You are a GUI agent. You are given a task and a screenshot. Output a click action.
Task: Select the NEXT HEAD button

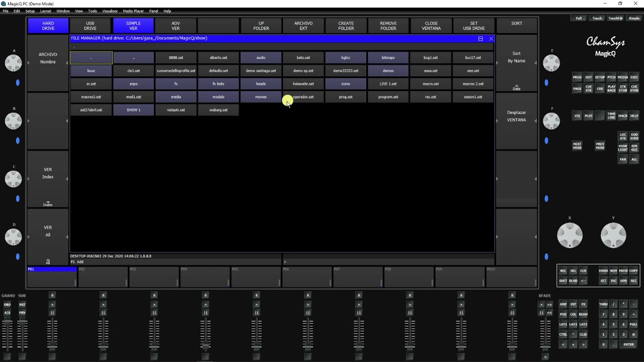pyautogui.click(x=577, y=146)
